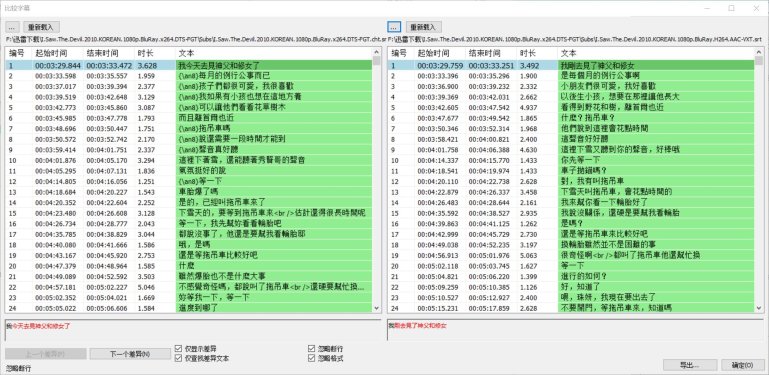
Task: Click left duration cell 5.046
Action: [x=154, y=287]
